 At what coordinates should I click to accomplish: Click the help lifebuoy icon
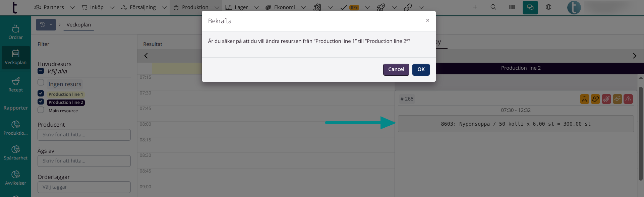548,7
